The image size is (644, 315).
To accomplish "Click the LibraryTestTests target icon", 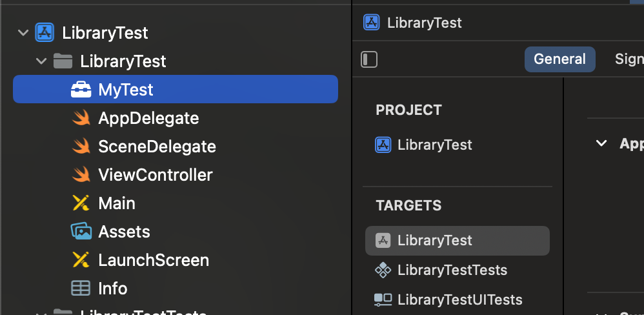I will click(383, 270).
